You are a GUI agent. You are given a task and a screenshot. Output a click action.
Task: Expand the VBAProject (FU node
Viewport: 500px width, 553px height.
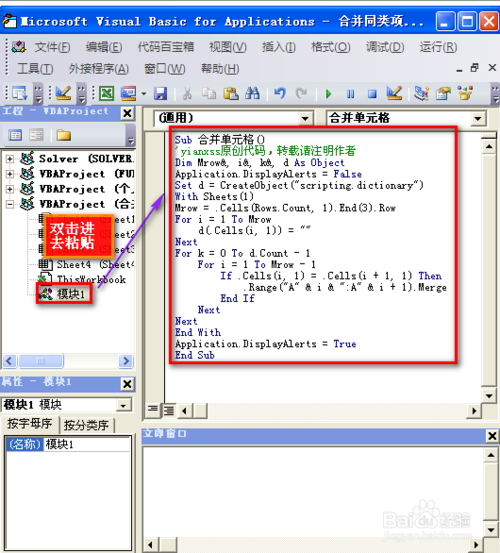click(10, 174)
